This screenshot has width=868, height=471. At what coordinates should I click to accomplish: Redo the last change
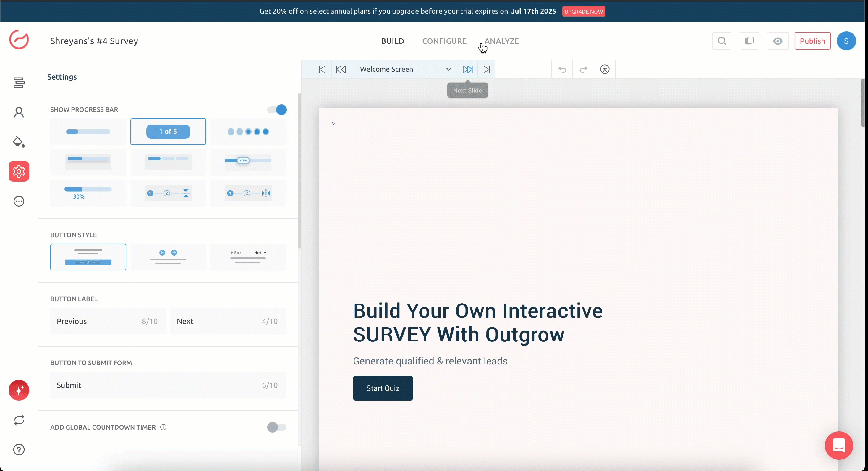[x=583, y=70]
